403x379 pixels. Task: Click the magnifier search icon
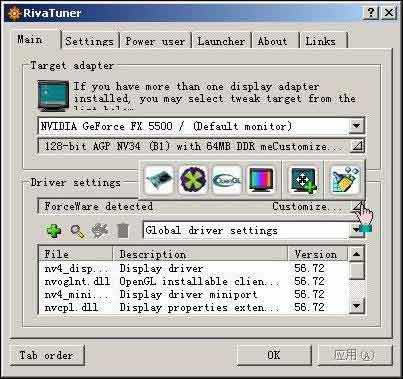[77, 231]
